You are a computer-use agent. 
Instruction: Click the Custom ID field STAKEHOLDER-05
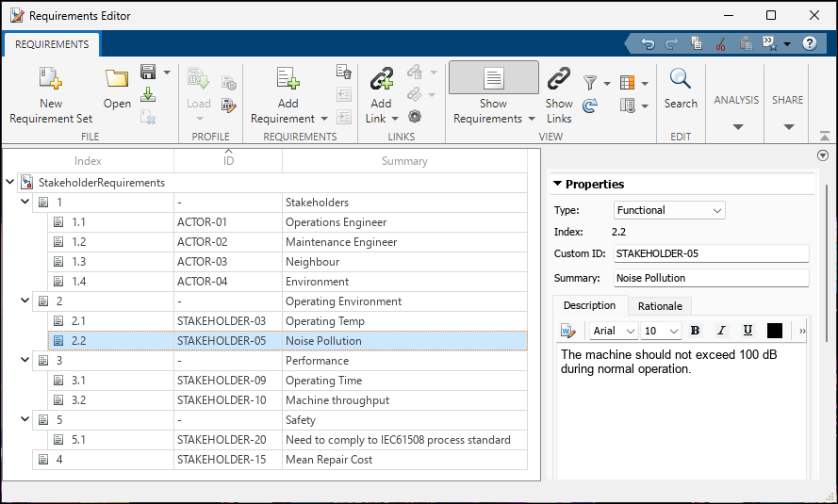[711, 253]
